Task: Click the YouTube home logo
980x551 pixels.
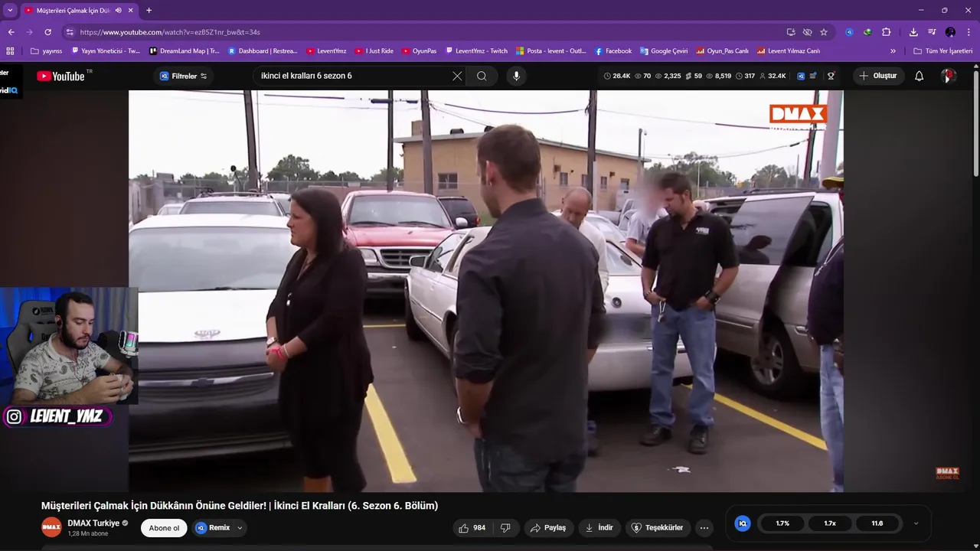Action: [x=60, y=76]
